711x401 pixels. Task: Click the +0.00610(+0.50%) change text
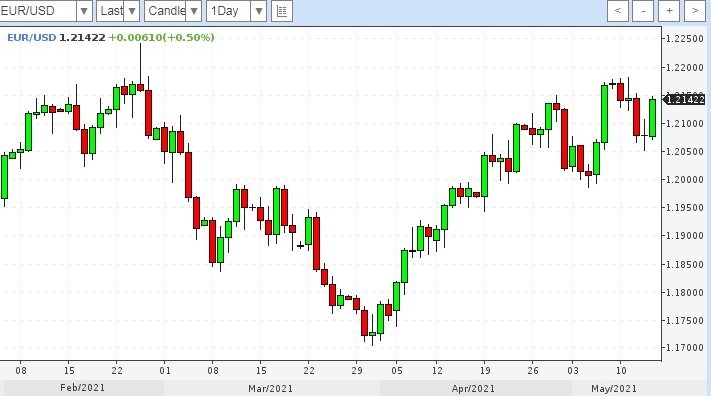click(x=161, y=38)
